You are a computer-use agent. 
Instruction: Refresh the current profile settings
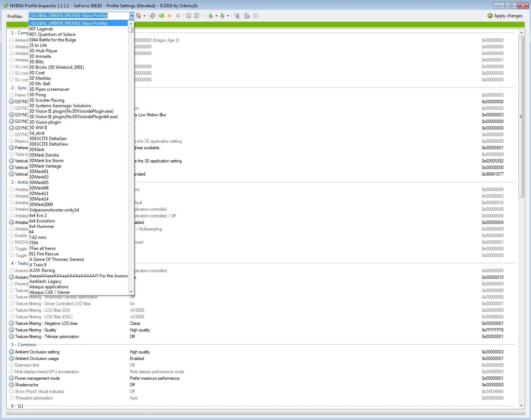click(x=153, y=16)
